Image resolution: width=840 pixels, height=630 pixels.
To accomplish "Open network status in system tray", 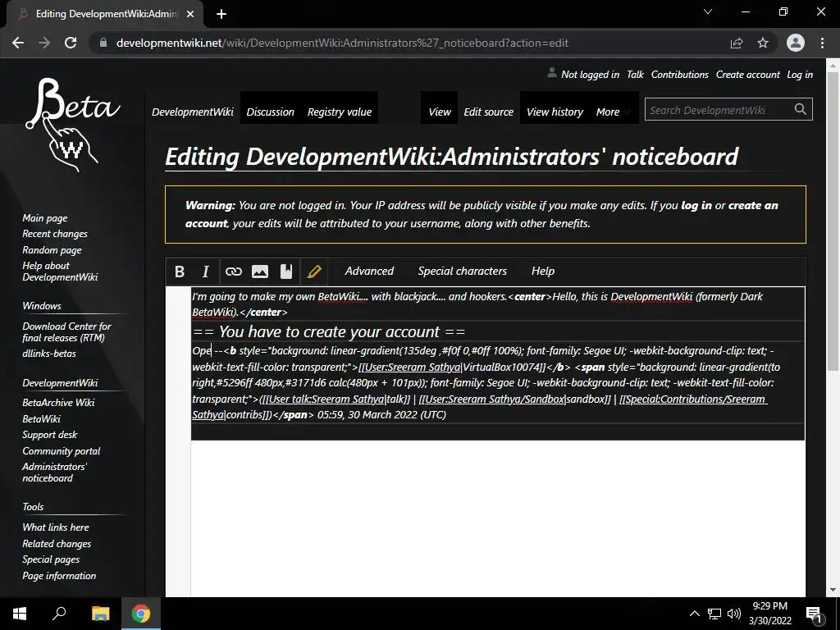I will (714, 614).
